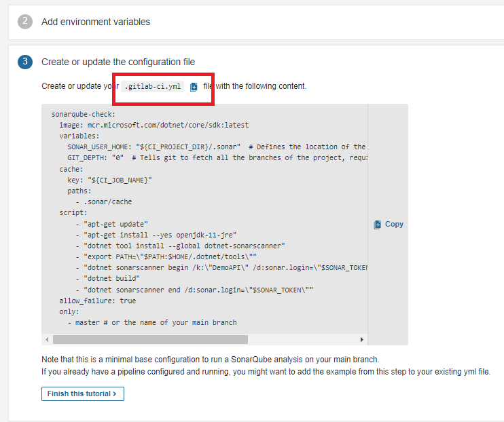Click the step 3 heading Create or update the configuration file
The height and width of the screenshot is (422, 504).
pos(118,62)
